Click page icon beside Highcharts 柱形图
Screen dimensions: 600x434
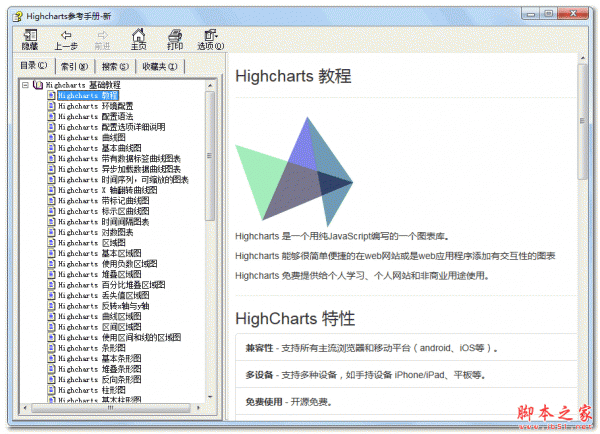[x=51, y=390]
